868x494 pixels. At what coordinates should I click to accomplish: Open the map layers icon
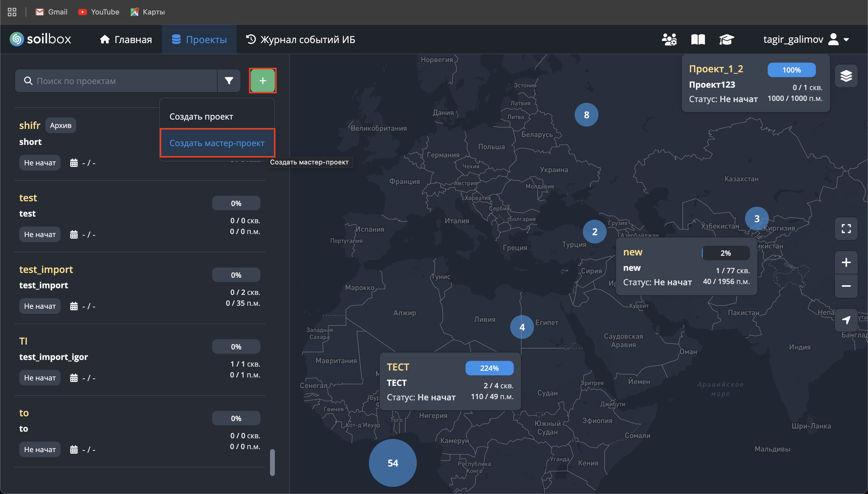tap(846, 76)
